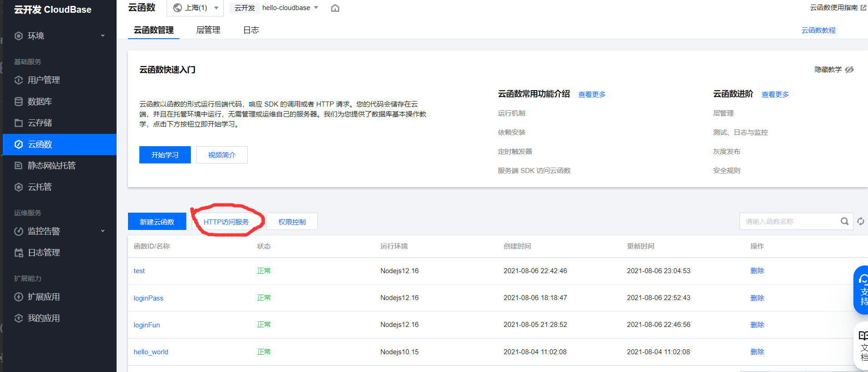Expand the 监控告警 sidebar menu
Viewport: 868px width, 372px height.
pos(103,231)
